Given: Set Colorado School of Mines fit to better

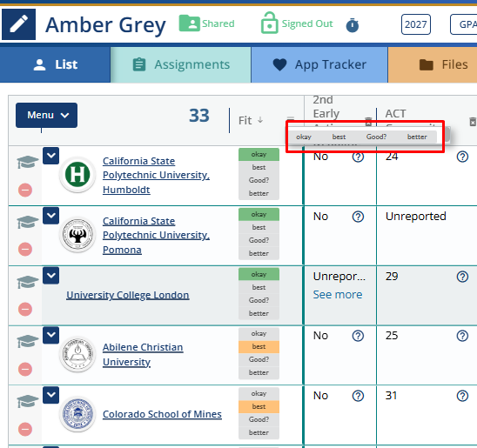Looking at the screenshot, I should tap(259, 433).
